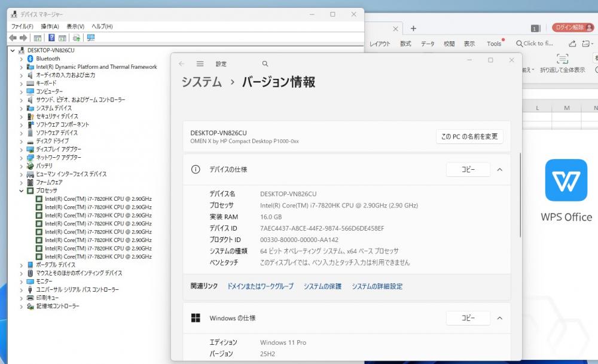The height and width of the screenshot is (364, 598).
Task: Collapse the デバイスの仕様 section chevron
Action: pyautogui.click(x=499, y=170)
